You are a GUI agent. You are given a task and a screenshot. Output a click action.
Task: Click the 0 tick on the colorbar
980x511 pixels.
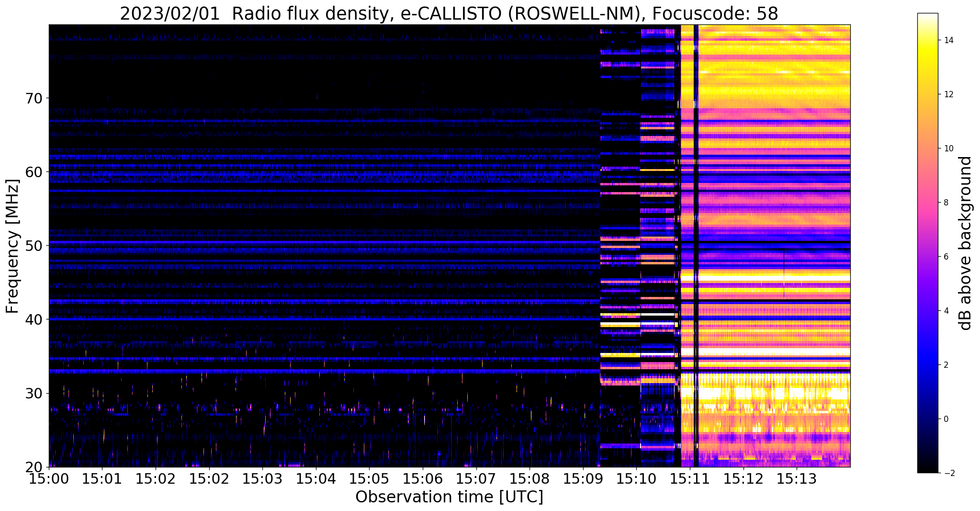tap(945, 419)
